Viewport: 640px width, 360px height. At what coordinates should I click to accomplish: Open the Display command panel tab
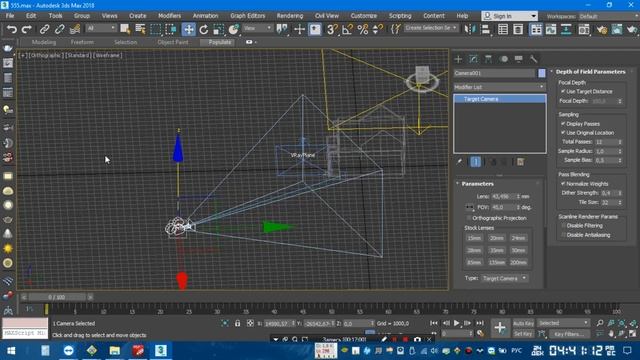(518, 59)
